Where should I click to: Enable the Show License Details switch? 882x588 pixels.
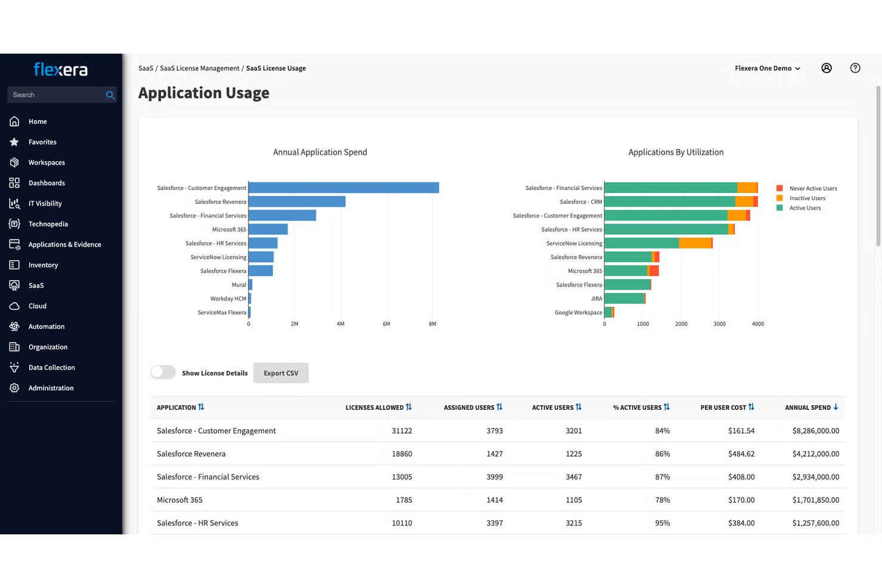(x=163, y=372)
